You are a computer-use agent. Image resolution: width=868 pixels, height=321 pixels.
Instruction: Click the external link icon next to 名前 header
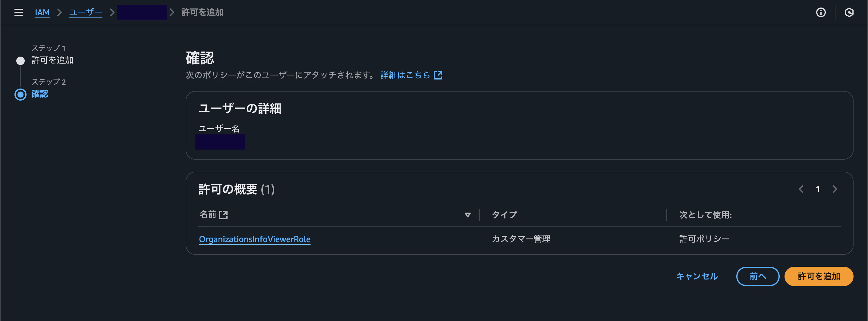(x=224, y=215)
